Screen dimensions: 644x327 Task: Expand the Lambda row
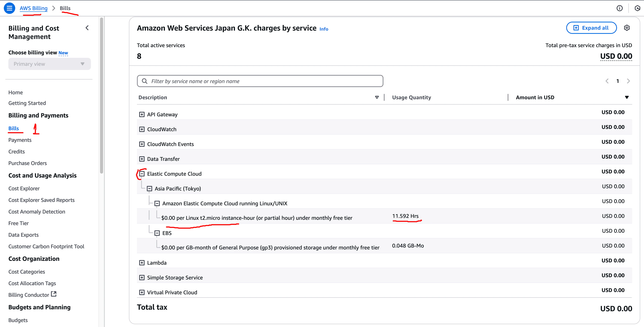point(142,263)
